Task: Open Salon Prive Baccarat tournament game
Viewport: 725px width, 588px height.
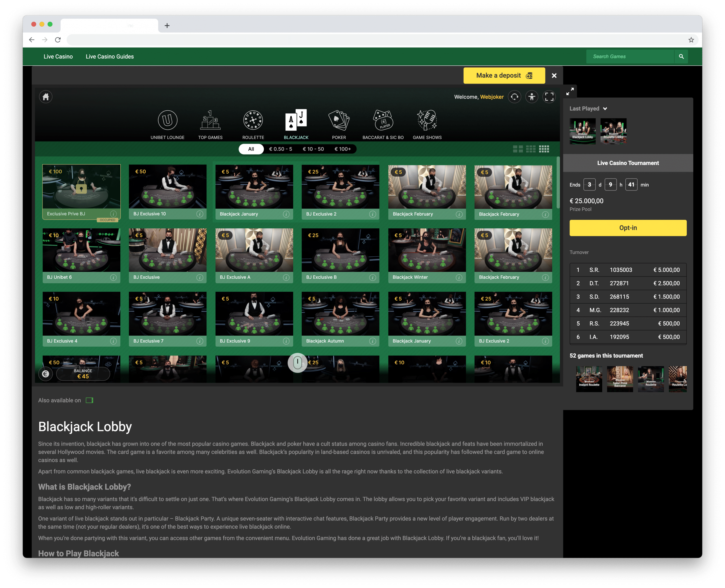Action: point(620,379)
